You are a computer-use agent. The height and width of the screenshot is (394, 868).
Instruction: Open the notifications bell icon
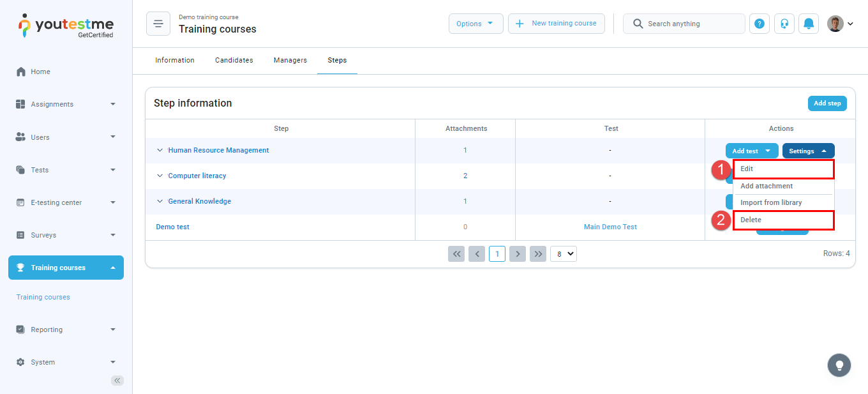point(809,24)
